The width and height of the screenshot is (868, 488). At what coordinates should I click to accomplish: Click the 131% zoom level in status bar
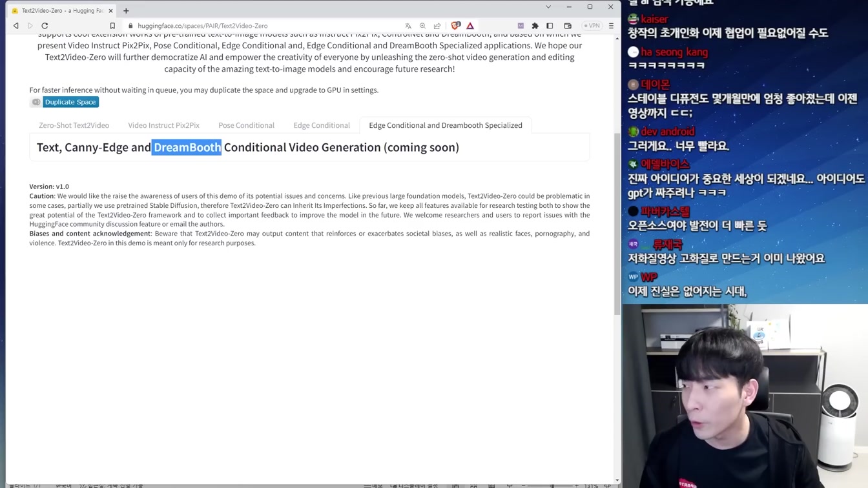click(x=591, y=485)
